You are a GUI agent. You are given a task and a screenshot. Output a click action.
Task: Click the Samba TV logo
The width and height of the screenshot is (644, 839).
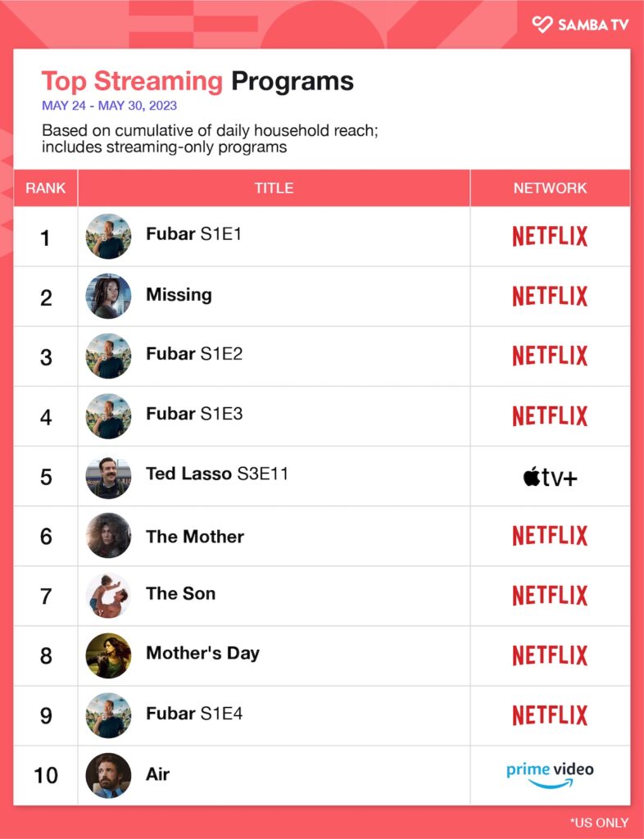(579, 25)
